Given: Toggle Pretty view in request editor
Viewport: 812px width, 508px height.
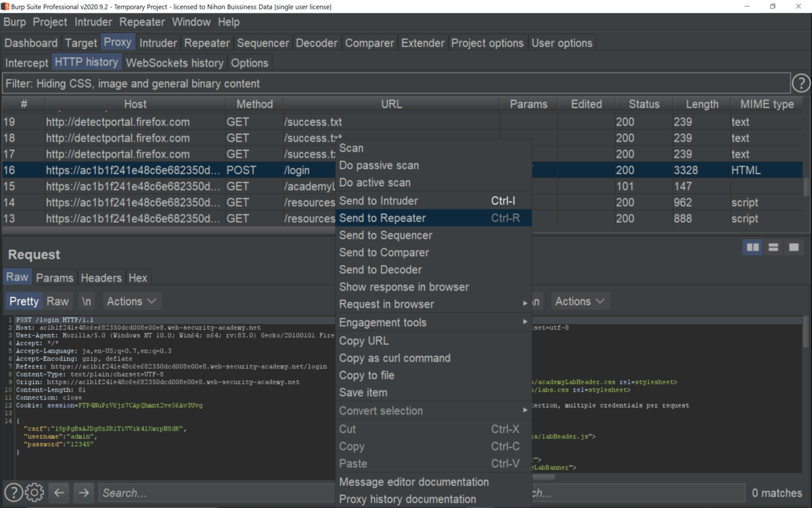Looking at the screenshot, I should [x=24, y=301].
